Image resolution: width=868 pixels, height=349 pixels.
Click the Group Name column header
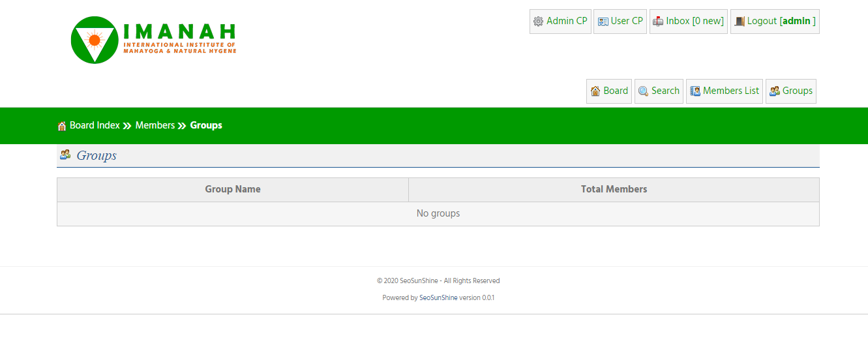click(x=233, y=190)
